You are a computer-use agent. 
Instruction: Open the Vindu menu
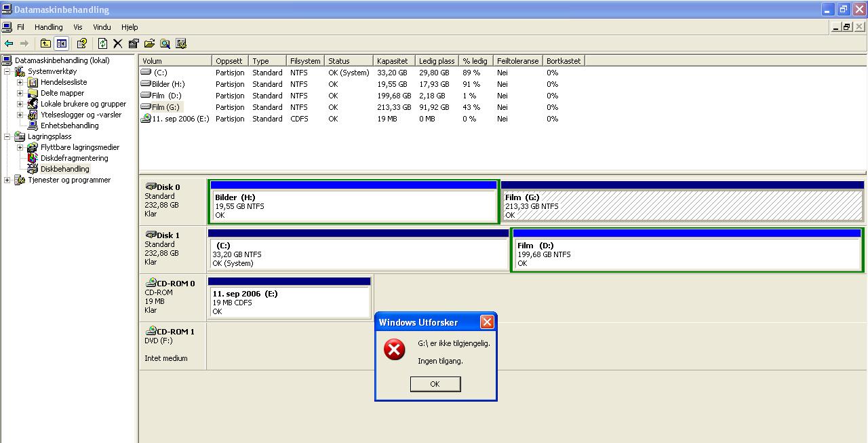point(102,27)
